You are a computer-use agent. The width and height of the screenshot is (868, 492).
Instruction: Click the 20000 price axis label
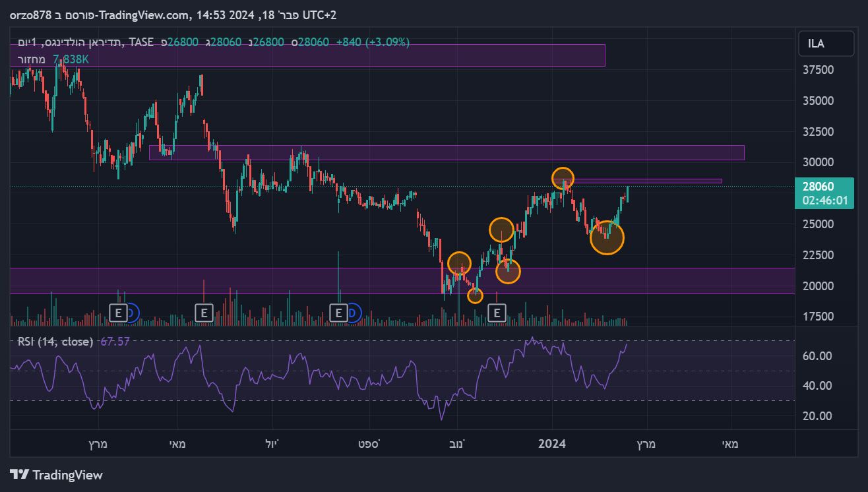coord(817,286)
